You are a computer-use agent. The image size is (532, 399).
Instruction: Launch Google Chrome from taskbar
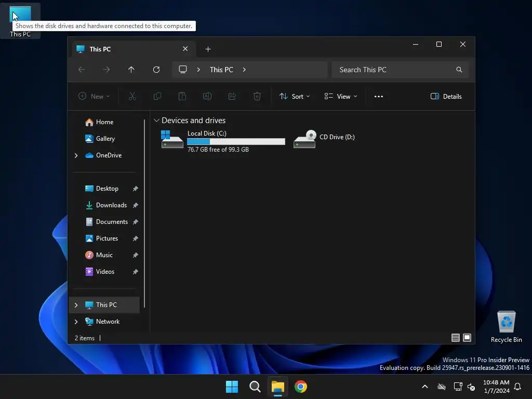(x=301, y=387)
